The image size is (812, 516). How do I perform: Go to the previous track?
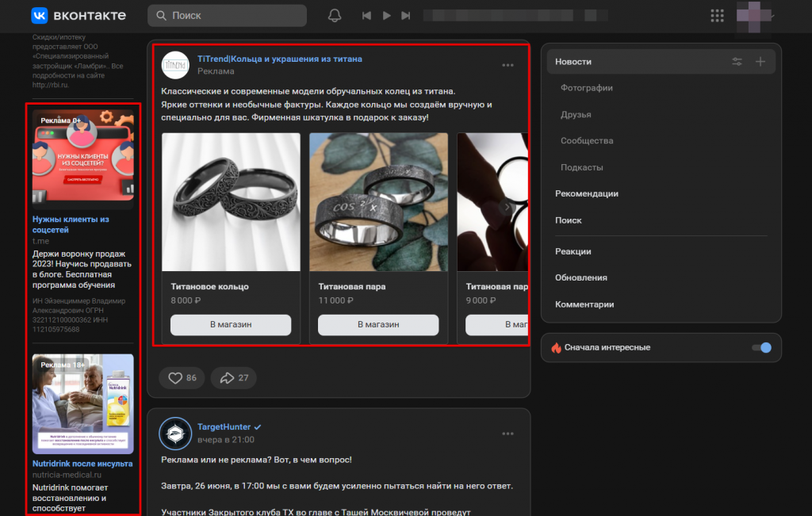366,16
